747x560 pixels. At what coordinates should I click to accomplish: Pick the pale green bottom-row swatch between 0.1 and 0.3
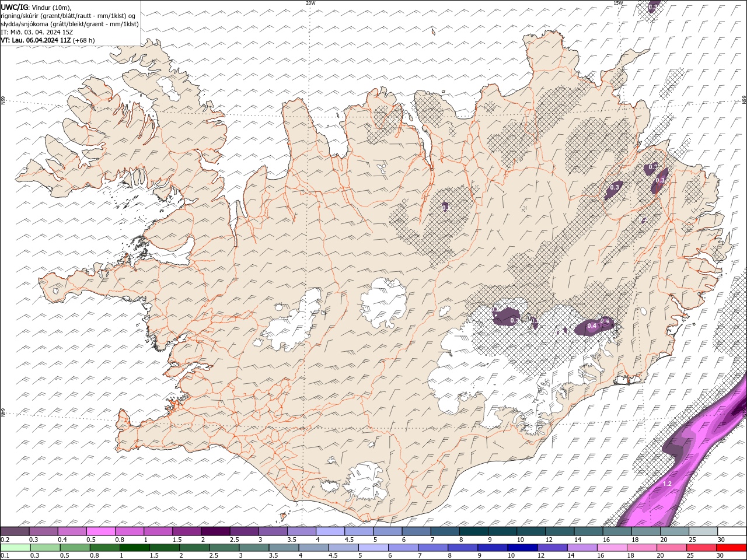point(16,547)
